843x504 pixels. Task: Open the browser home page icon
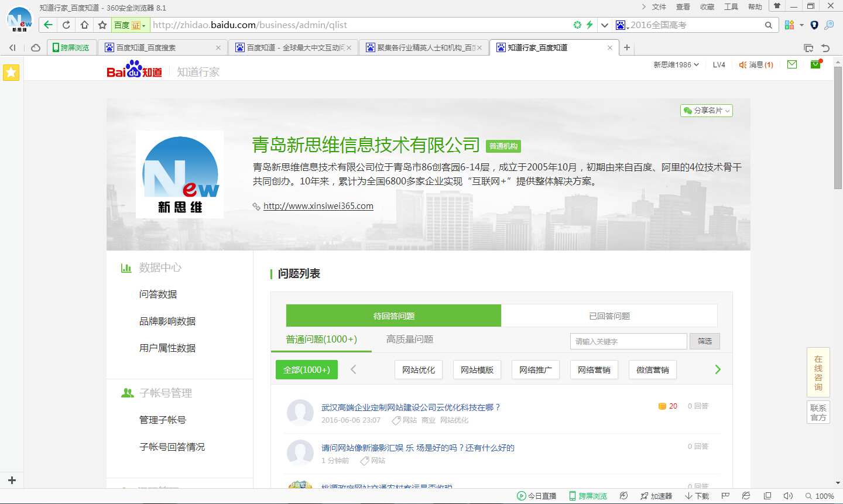[x=84, y=25]
